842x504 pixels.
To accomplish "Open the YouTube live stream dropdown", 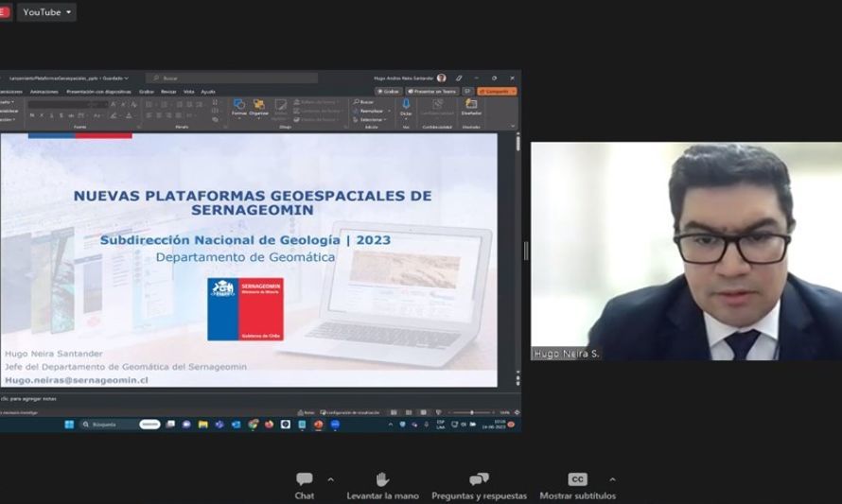I will [x=46, y=11].
